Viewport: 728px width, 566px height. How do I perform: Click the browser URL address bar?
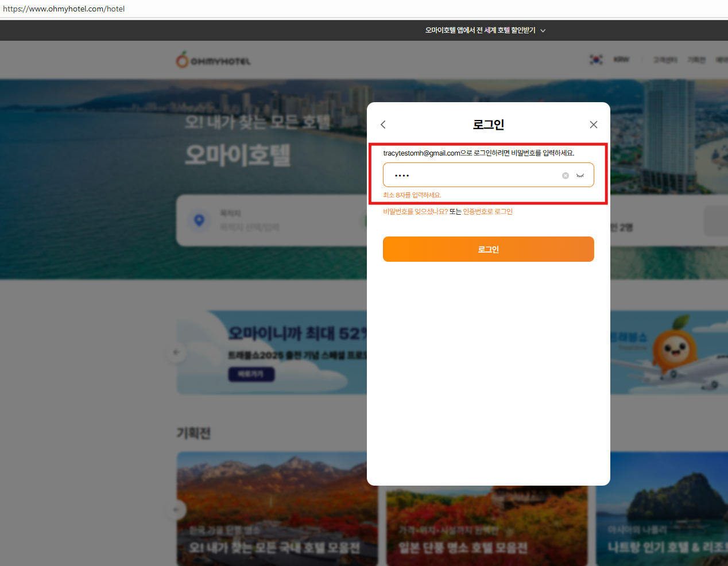pyautogui.click(x=364, y=9)
